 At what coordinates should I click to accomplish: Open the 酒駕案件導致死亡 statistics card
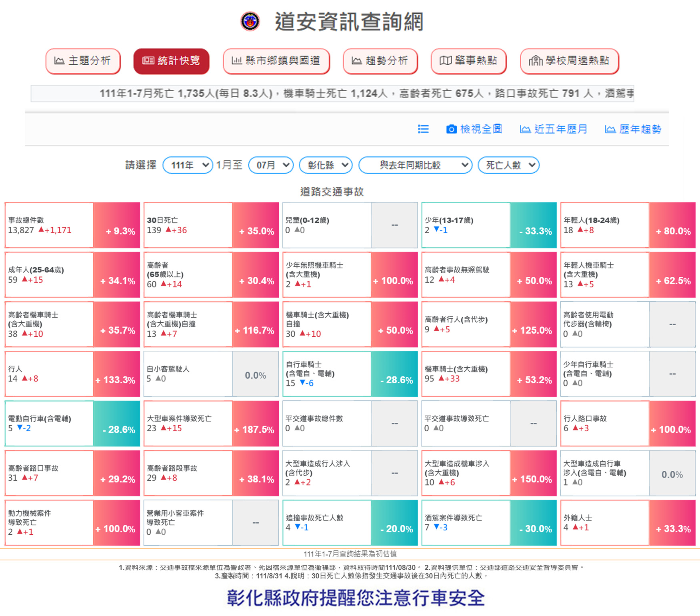click(x=466, y=522)
